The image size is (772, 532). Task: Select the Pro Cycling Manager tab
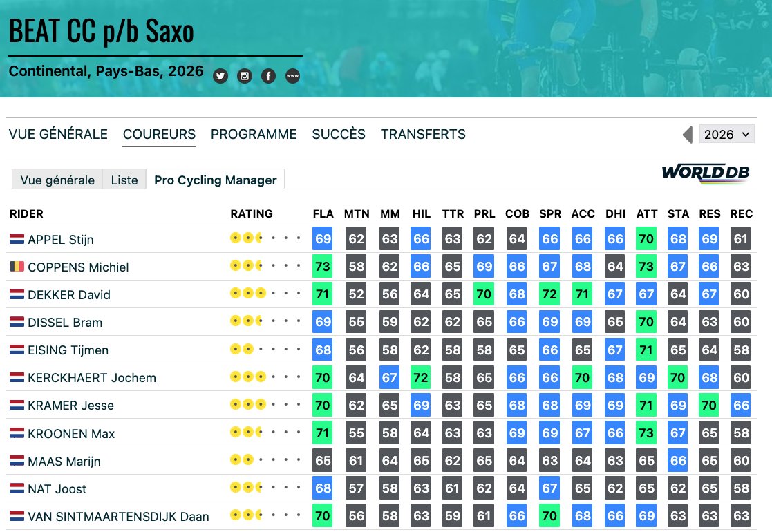[215, 180]
